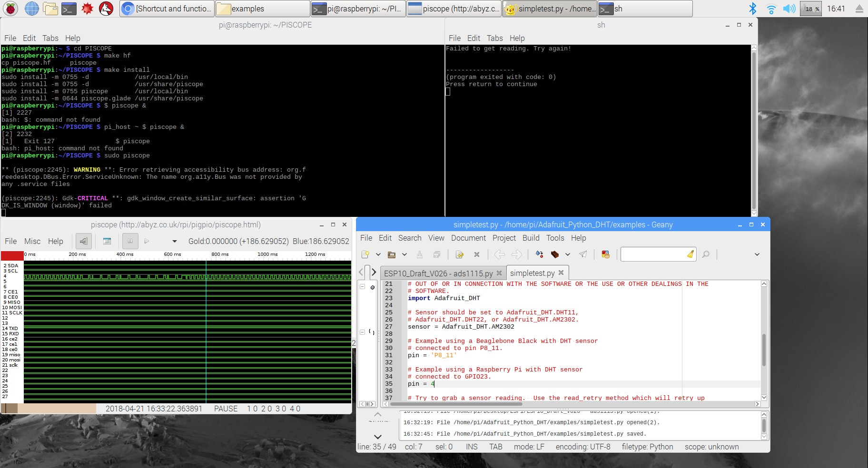The image size is (868, 468).
Task: Run the script with the paper-plane icon
Action: (583, 254)
